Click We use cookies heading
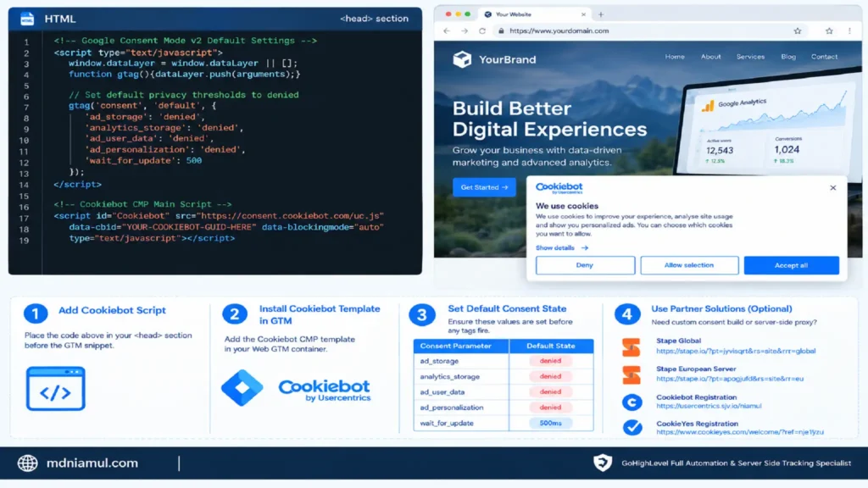The image size is (868, 488). 567,206
